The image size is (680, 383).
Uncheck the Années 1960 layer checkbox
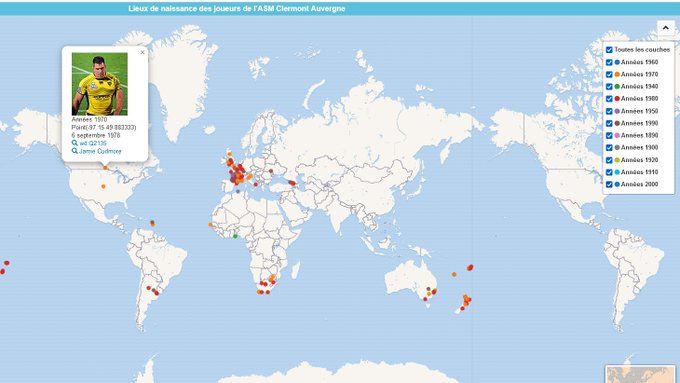609,62
